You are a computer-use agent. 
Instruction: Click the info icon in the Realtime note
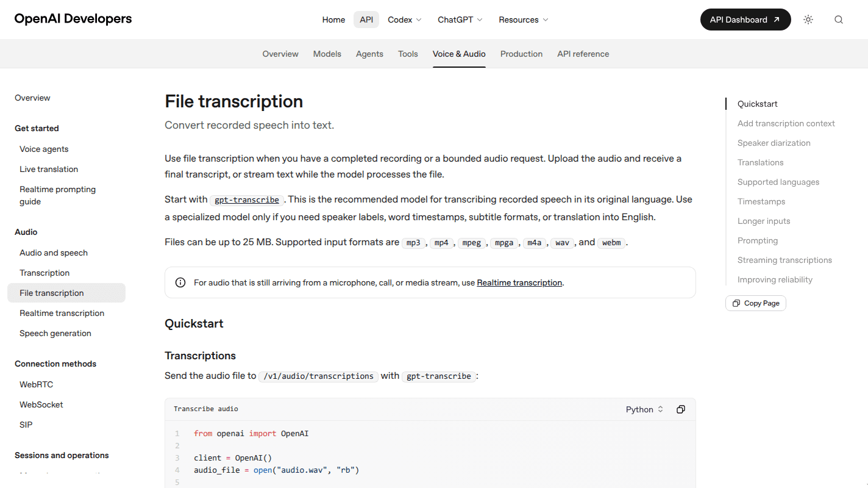pos(180,282)
